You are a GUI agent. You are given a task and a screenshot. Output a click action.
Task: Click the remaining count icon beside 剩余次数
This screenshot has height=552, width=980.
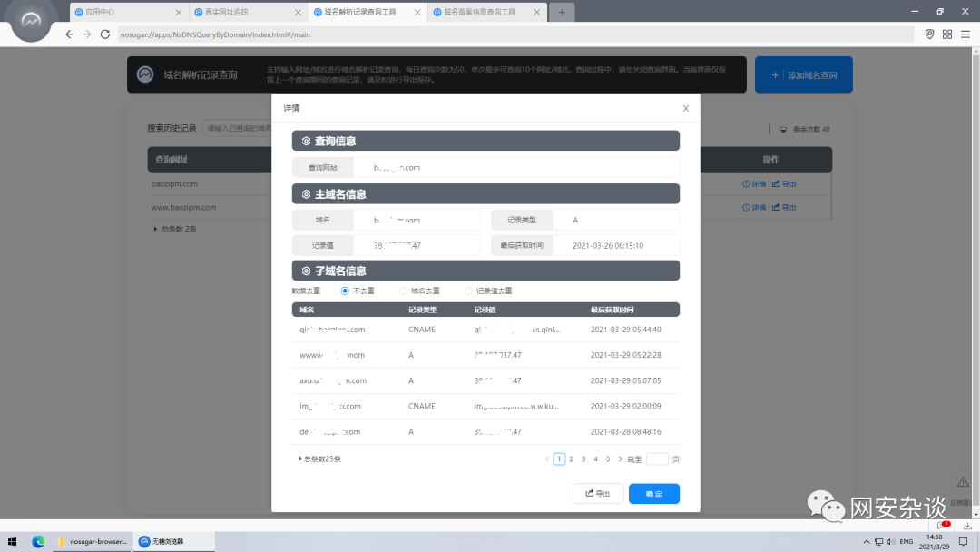783,130
